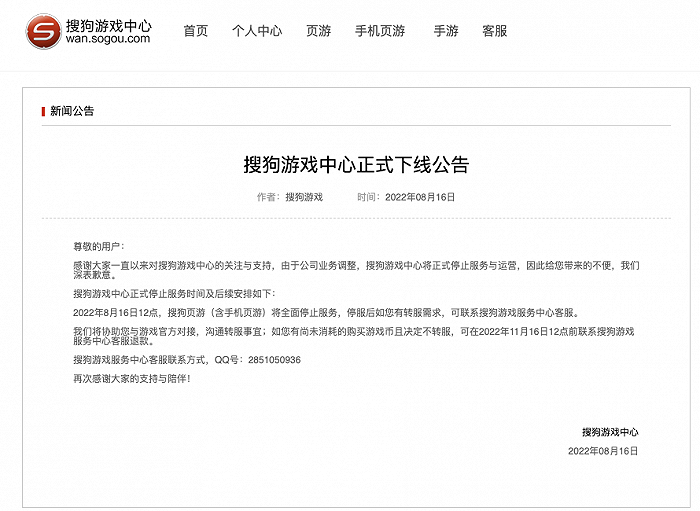Open the 客服 navigation item
700x511 pixels.
(x=494, y=31)
